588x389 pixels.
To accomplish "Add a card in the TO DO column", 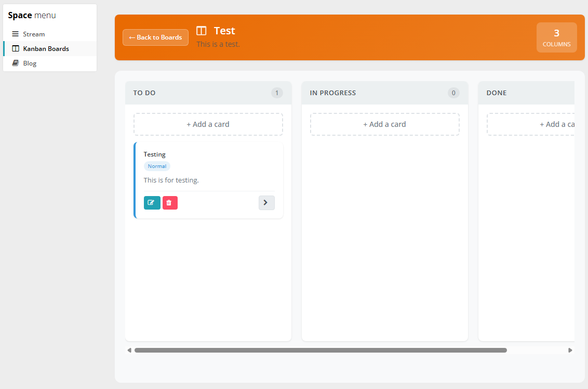I will 208,124.
